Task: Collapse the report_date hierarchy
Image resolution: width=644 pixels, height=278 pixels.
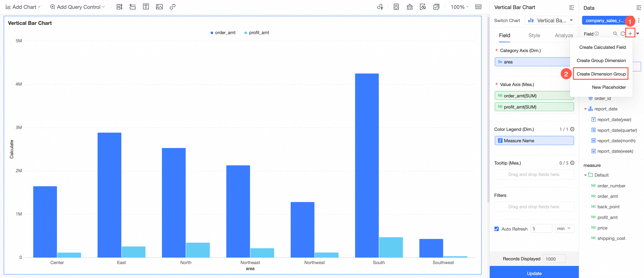Action: [585, 109]
